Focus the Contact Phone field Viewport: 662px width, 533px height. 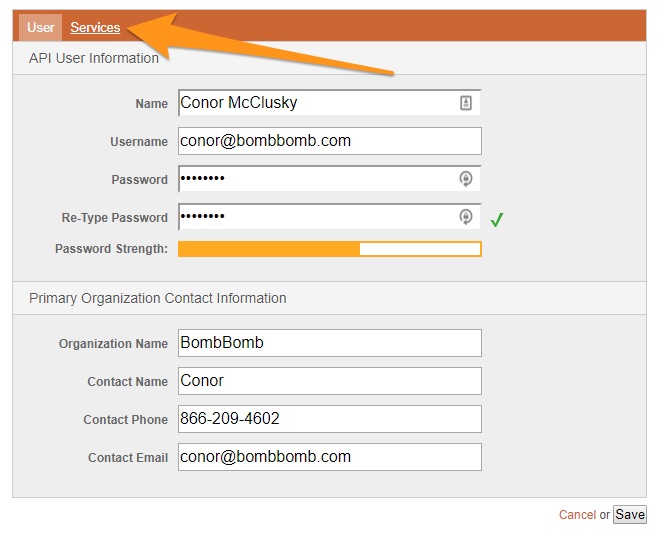click(330, 419)
